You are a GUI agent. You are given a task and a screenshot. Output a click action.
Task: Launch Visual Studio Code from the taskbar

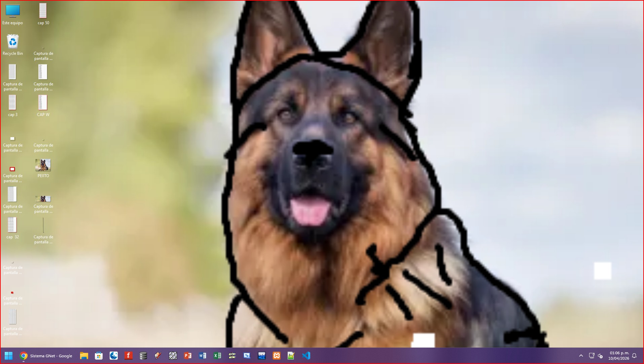pyautogui.click(x=306, y=356)
